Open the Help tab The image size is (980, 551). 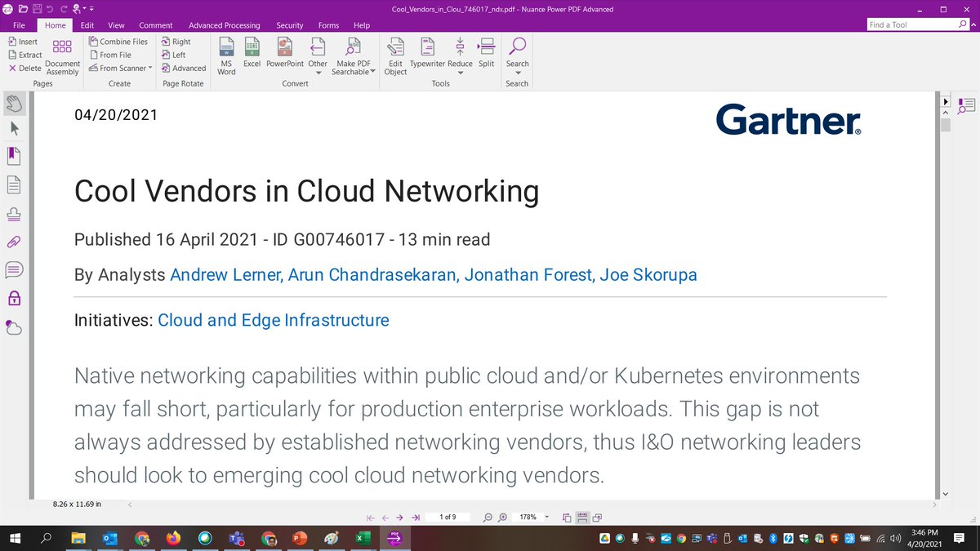(361, 25)
